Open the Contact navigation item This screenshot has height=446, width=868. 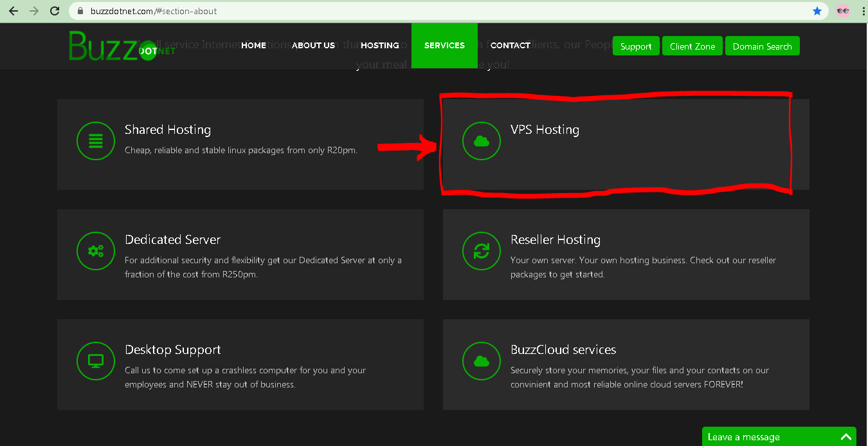click(510, 45)
